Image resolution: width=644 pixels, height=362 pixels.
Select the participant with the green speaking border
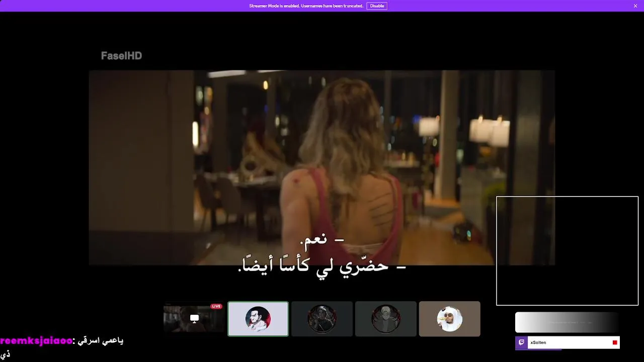[x=258, y=319]
